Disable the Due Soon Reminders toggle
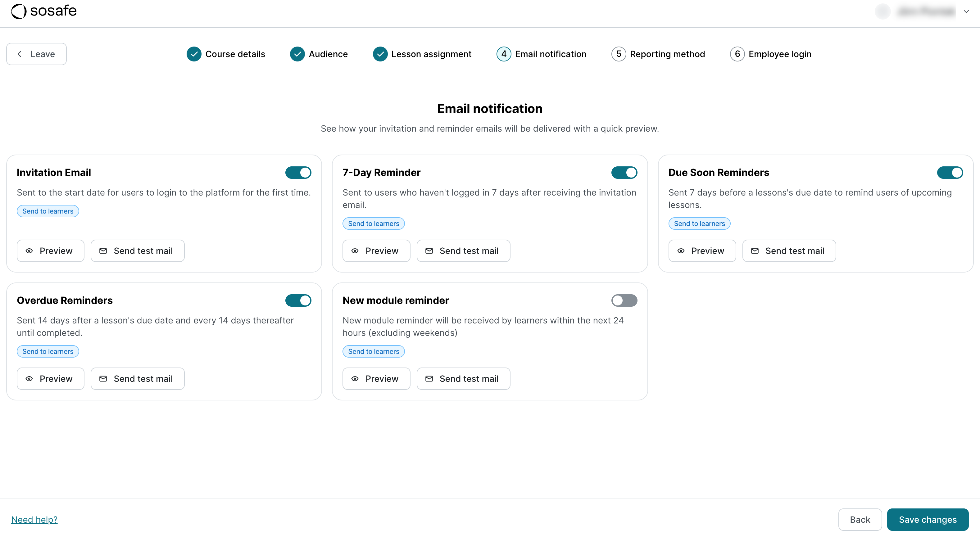980x537 pixels. tap(950, 173)
